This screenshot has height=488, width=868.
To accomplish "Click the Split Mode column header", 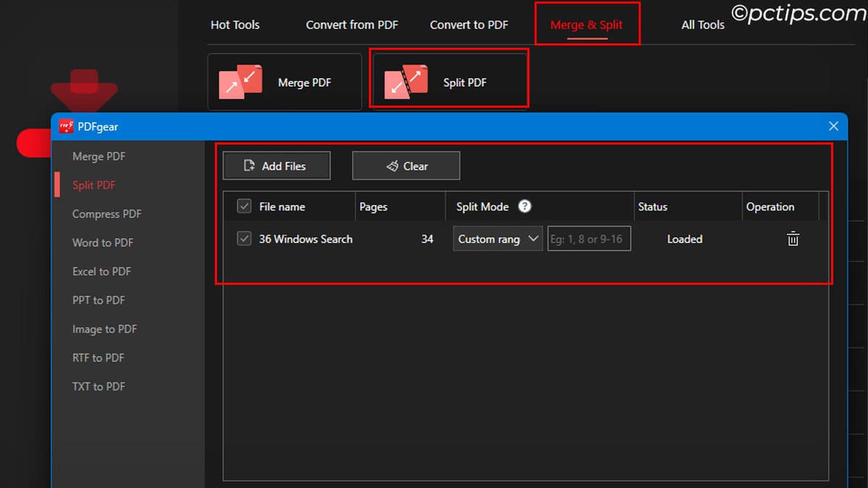I will click(482, 207).
